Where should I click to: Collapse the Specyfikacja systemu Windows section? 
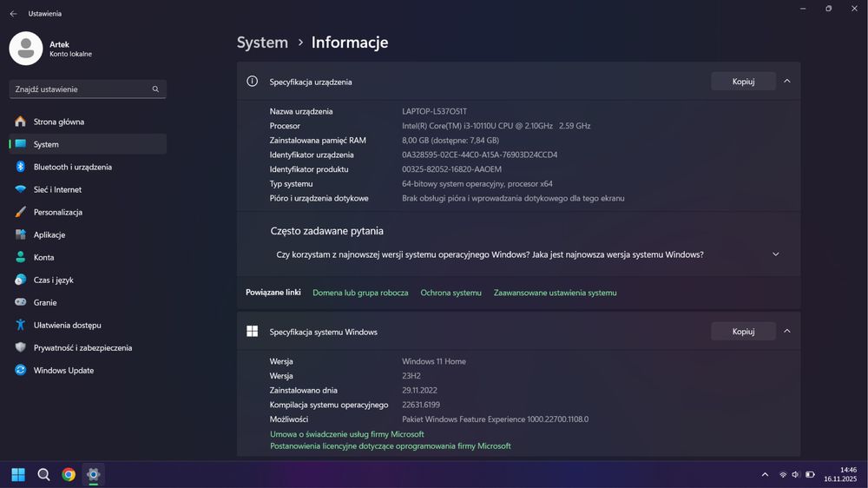click(x=786, y=331)
